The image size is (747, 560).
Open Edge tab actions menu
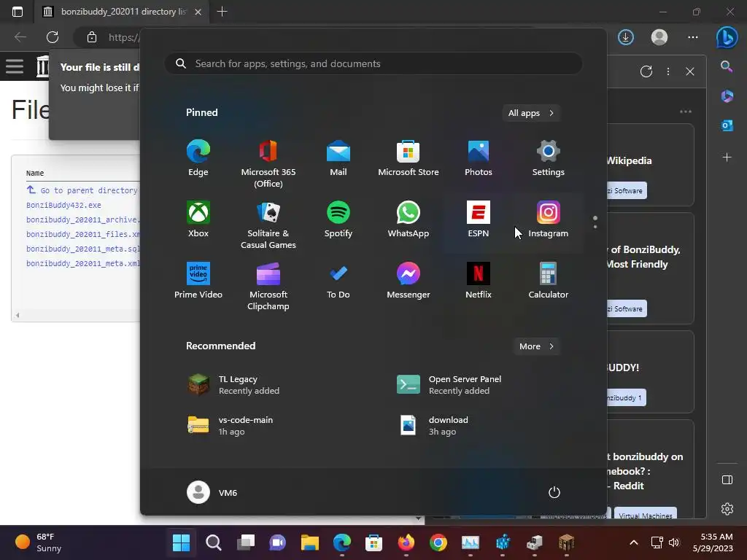[x=18, y=12]
